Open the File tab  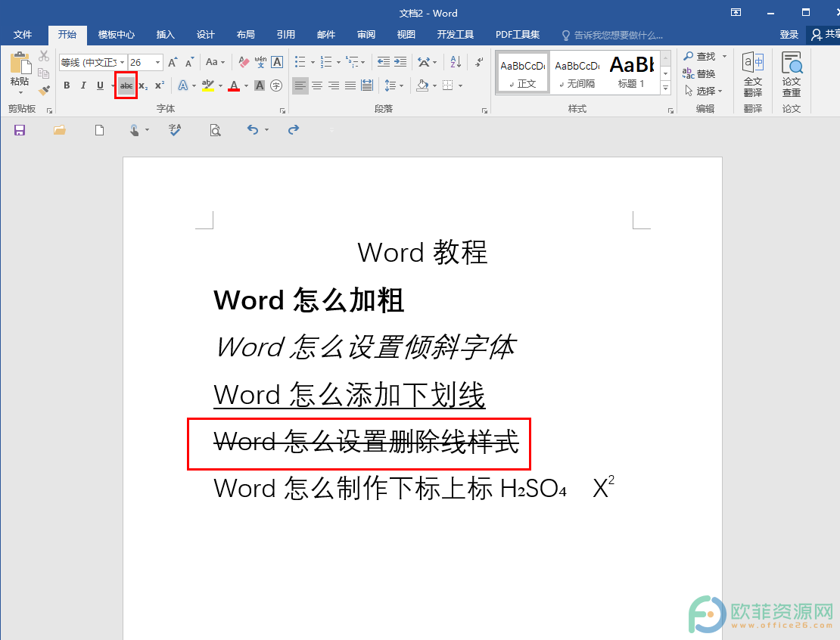click(x=23, y=35)
